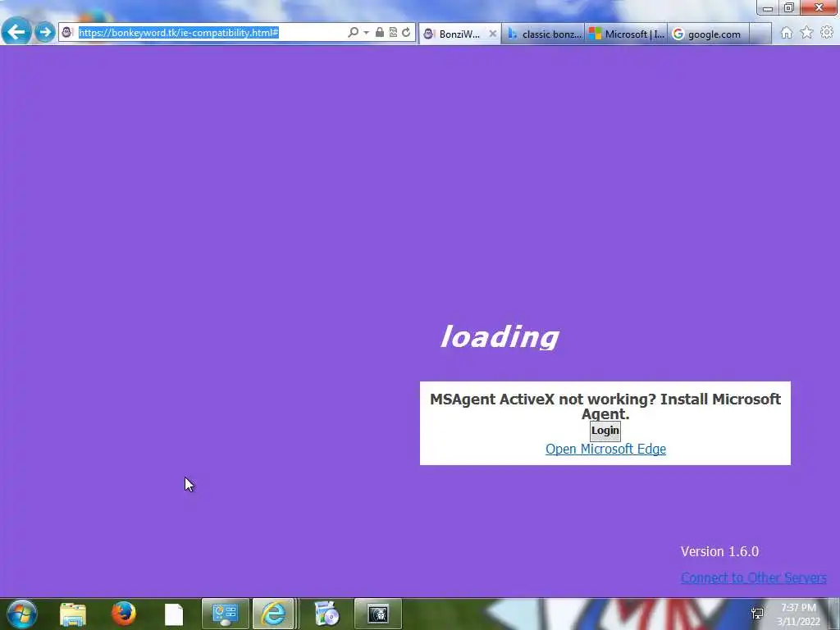Go back with the browser back arrow

click(x=16, y=32)
